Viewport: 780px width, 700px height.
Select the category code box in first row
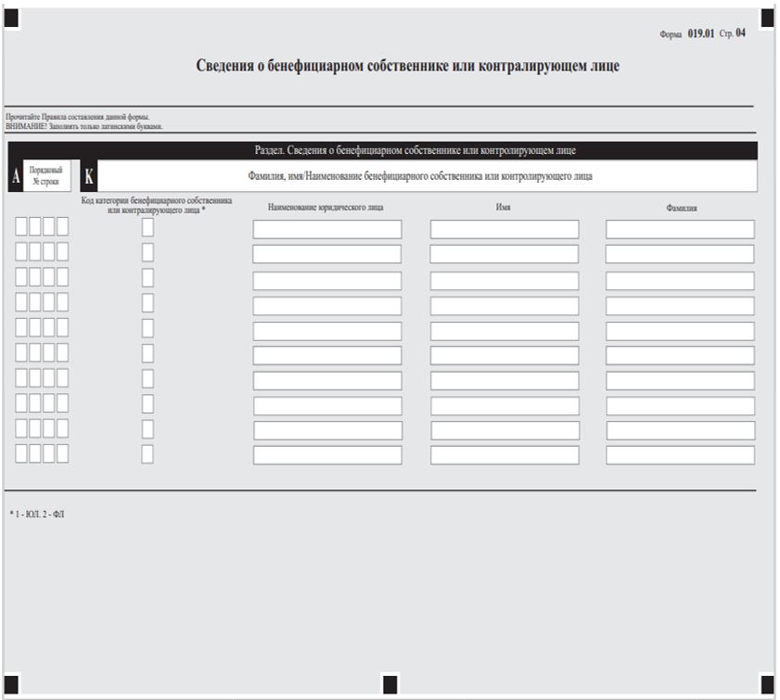click(147, 227)
